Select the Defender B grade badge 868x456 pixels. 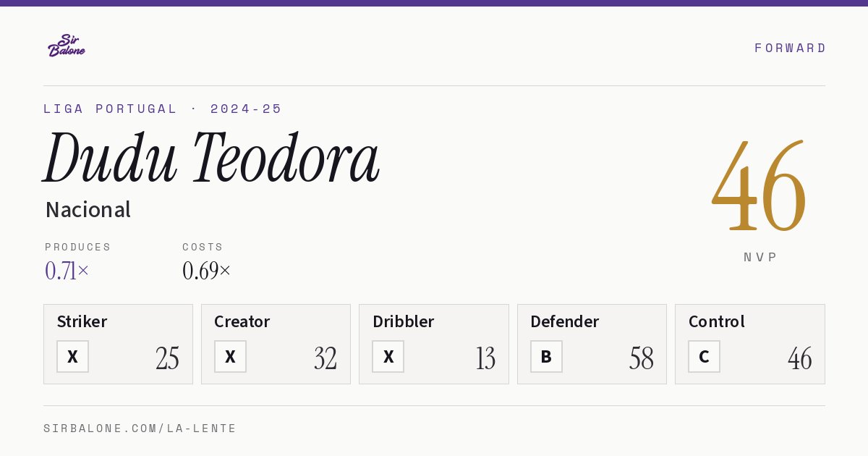pyautogui.click(x=546, y=356)
